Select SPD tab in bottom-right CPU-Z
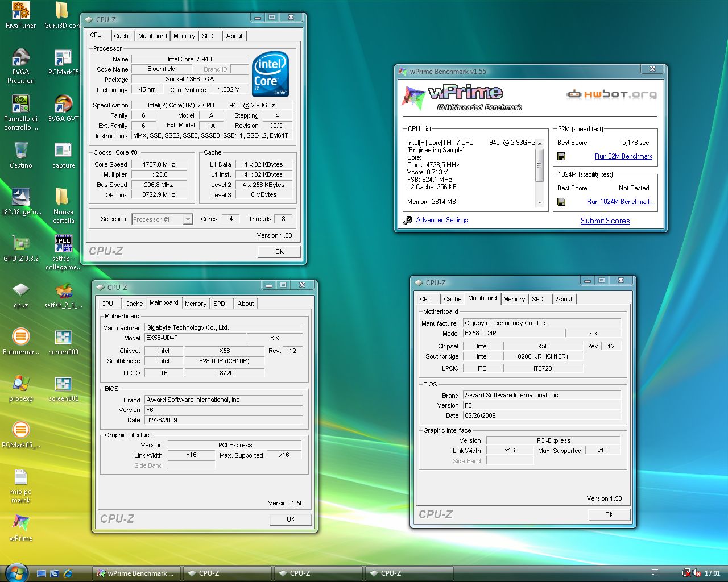Viewport: 728px width, 582px height. click(x=538, y=299)
